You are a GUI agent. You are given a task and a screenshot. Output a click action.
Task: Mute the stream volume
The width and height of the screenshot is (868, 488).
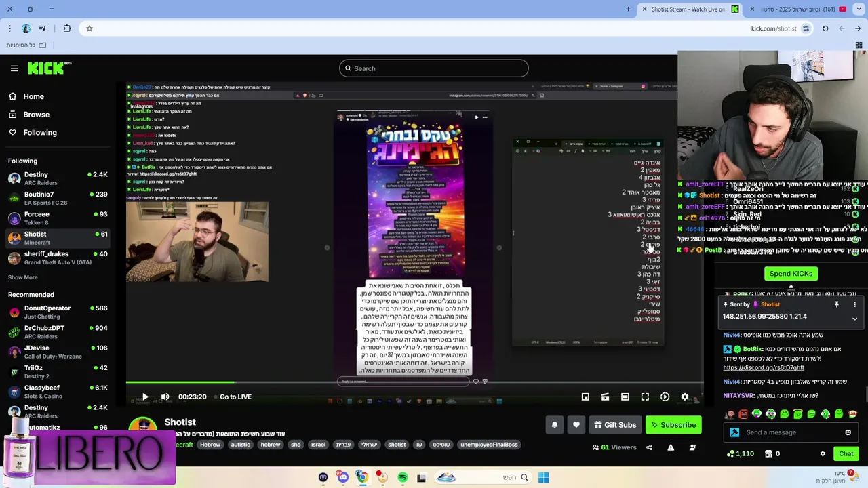pyautogui.click(x=165, y=396)
